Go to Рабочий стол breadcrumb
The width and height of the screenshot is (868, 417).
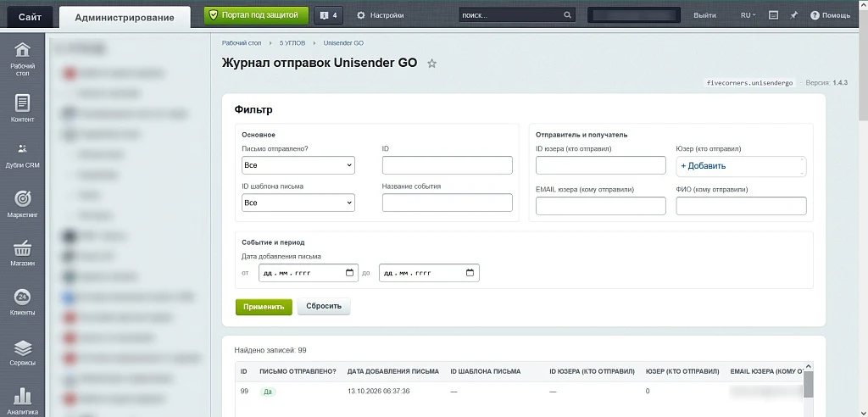(242, 42)
